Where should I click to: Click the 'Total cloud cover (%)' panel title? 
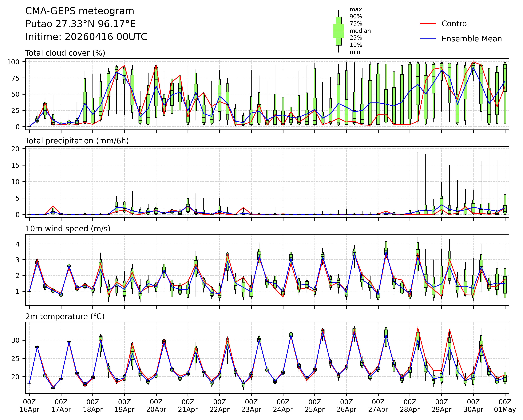click(x=65, y=53)
